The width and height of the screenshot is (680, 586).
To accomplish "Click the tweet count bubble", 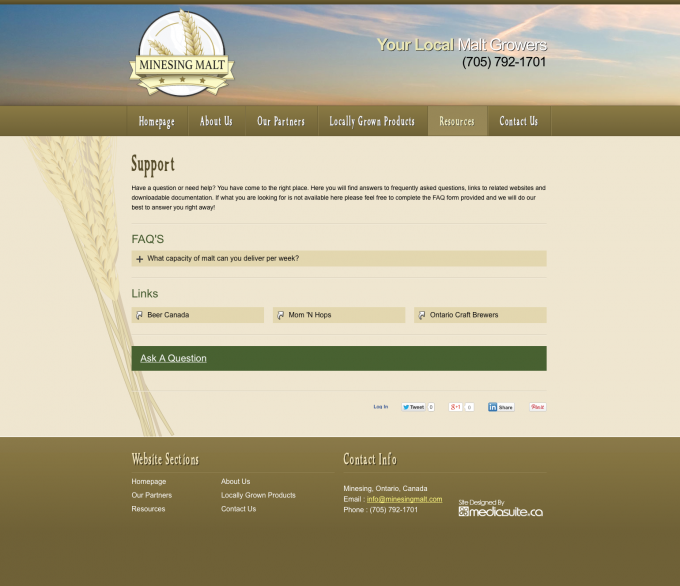I will [x=431, y=407].
